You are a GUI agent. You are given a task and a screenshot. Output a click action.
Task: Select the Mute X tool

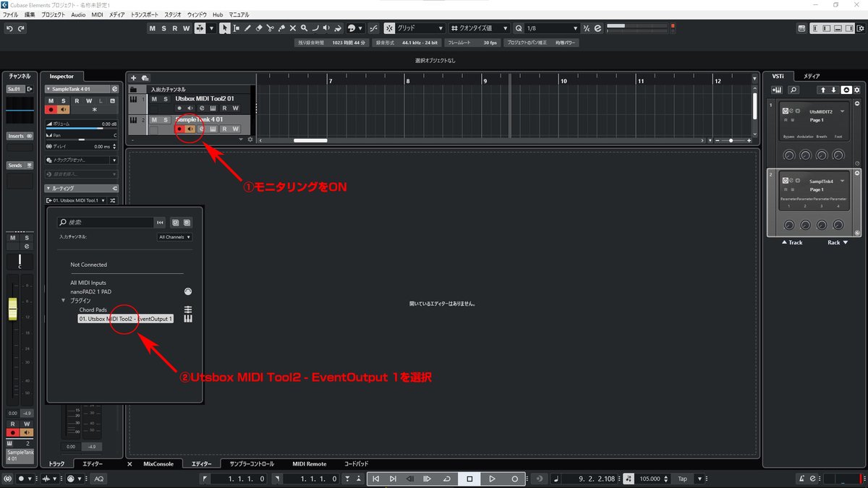pyautogui.click(x=293, y=28)
